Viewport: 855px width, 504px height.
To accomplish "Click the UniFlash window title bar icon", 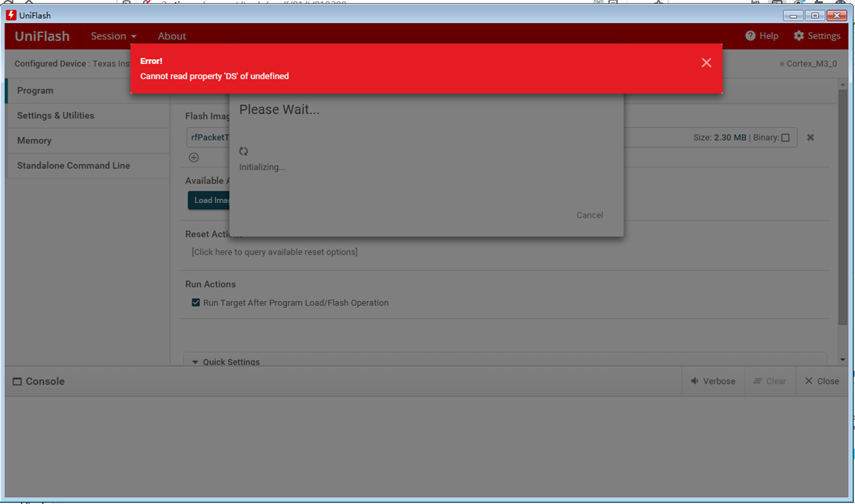I will (x=11, y=15).
